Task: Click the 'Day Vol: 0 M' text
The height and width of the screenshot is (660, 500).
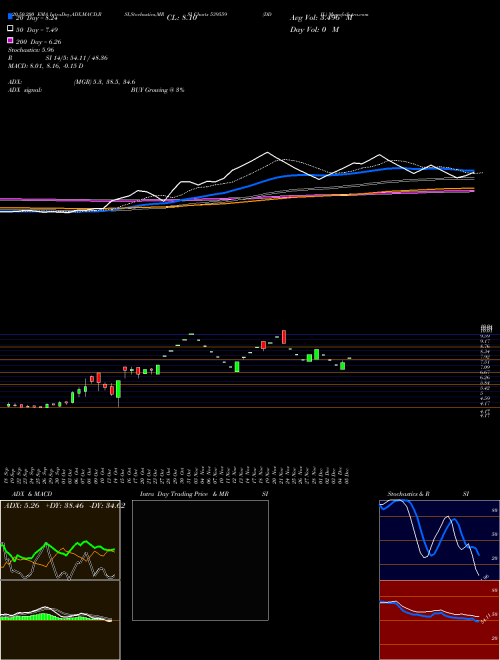Action: tap(314, 30)
